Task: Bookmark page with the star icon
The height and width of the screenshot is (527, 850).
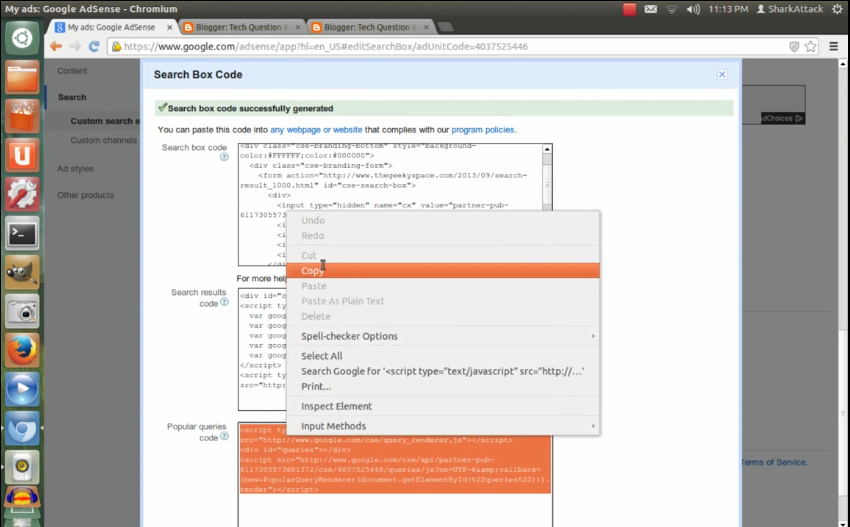Action: tap(810, 47)
